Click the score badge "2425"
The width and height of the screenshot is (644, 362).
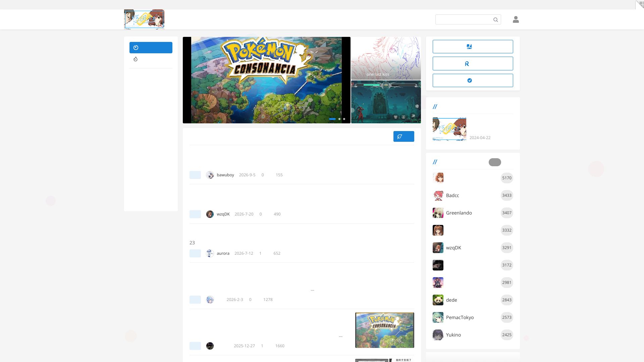pos(507,335)
